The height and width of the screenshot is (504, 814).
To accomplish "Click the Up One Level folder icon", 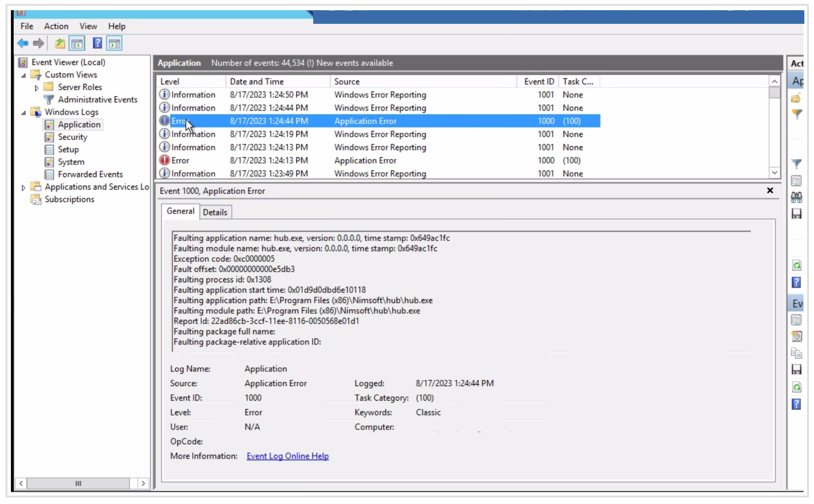I will click(x=60, y=44).
